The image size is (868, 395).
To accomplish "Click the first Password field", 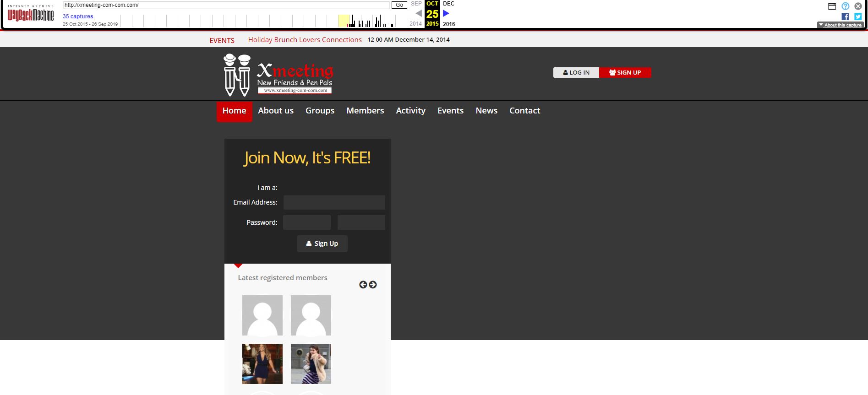I will coord(306,222).
